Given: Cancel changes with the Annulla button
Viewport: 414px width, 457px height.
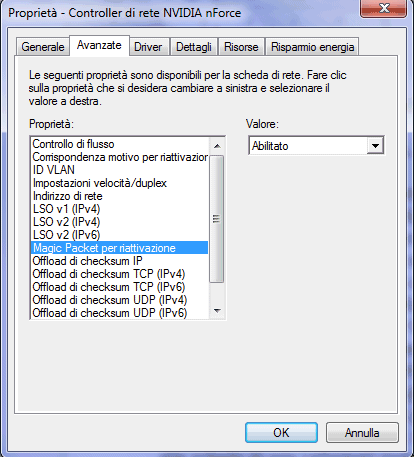Looking at the screenshot, I should point(362,433).
